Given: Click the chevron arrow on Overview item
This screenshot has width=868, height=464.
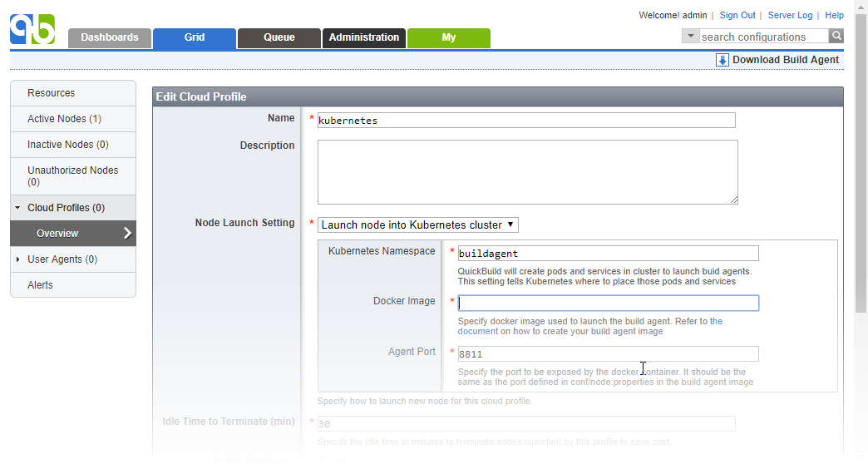Looking at the screenshot, I should [127, 233].
